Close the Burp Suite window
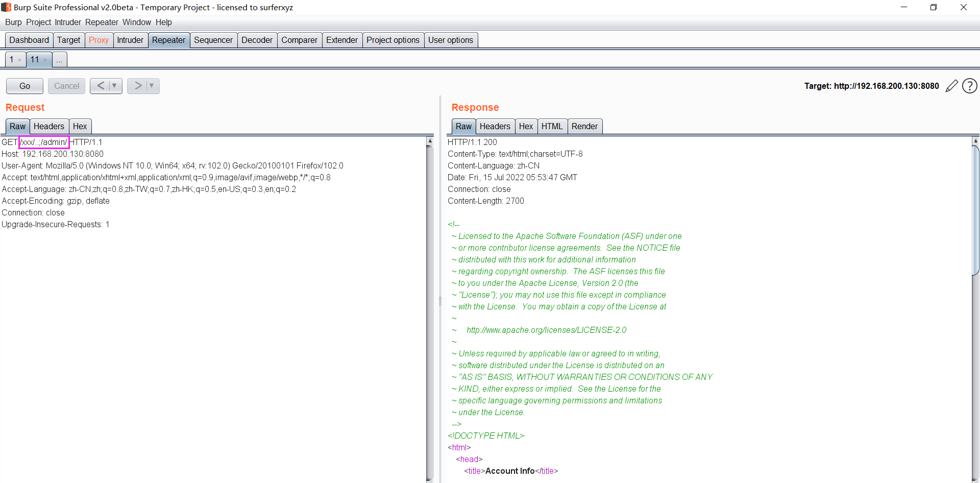980x483 pixels. coord(964,7)
